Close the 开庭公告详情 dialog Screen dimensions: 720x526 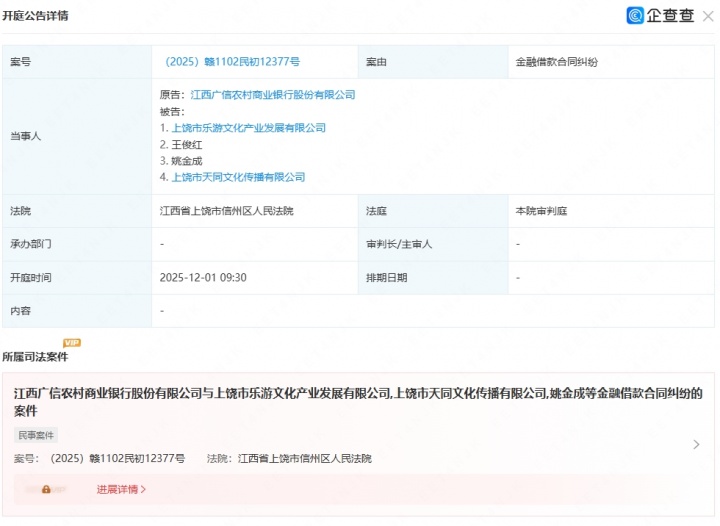point(708,17)
